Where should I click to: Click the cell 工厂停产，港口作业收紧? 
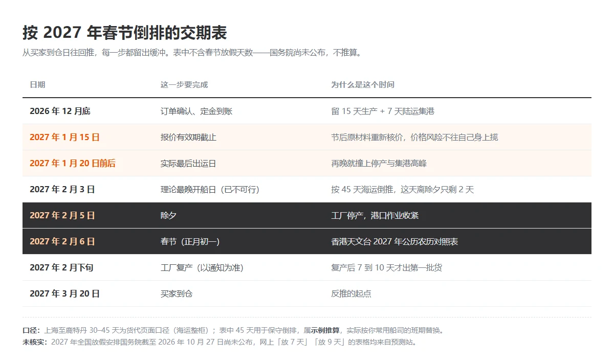pos(375,215)
